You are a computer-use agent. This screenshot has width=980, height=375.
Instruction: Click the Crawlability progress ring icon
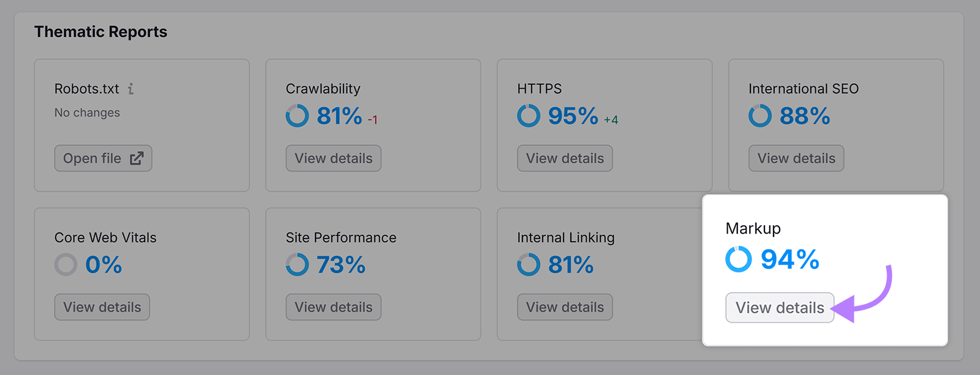296,116
